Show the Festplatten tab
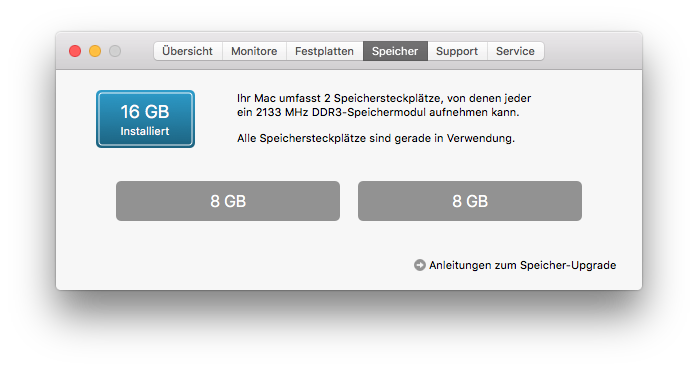This screenshot has height=370, width=698. [325, 51]
